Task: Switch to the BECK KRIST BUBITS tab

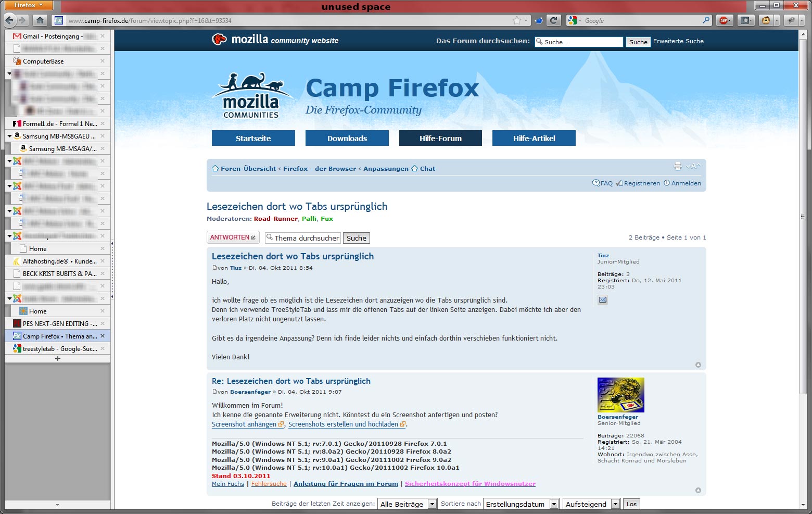Action: 57,273
